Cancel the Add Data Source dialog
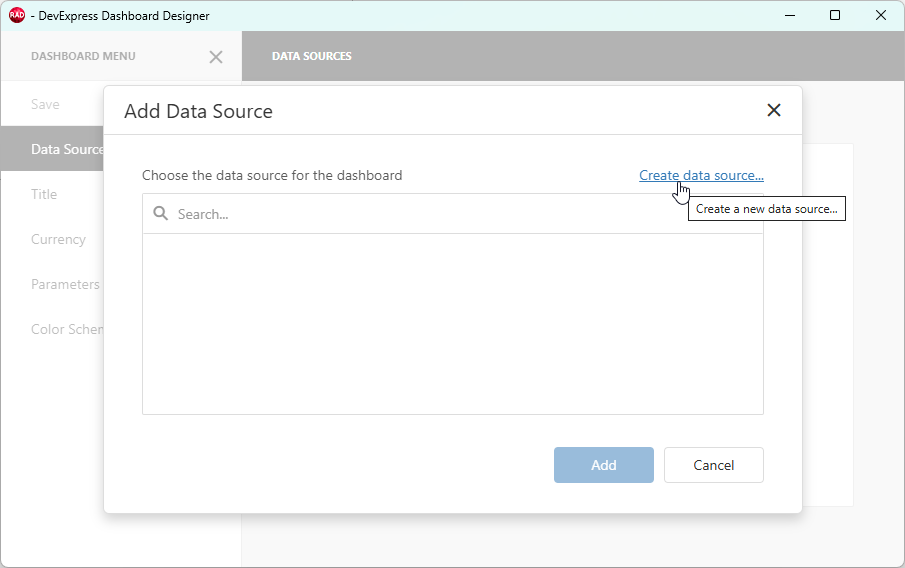 pyautogui.click(x=713, y=465)
